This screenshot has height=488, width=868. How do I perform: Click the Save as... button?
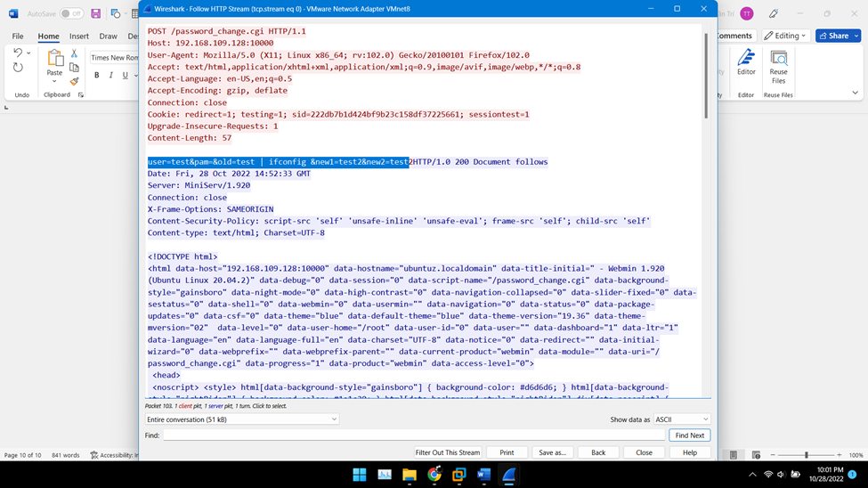(x=553, y=452)
